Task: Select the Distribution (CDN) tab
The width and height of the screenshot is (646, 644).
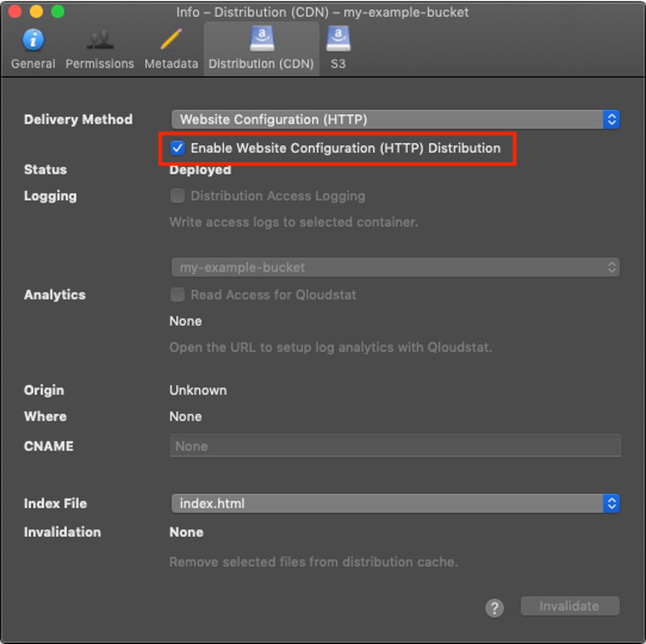Action: point(261,49)
